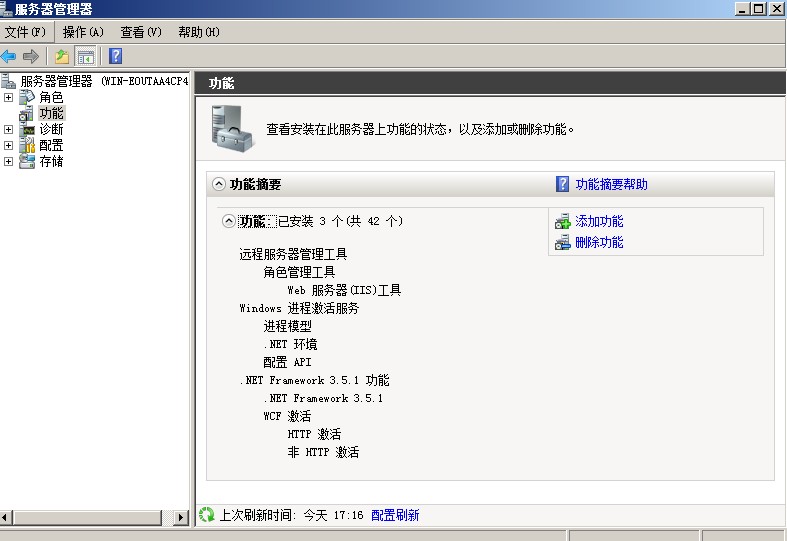Click the 存储 node icon in tree
Viewport: 787px width, 541px height.
27,161
